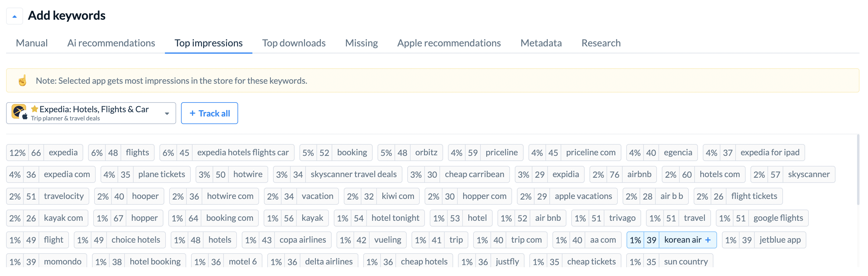Select the hotel tonight keyword chip

tap(379, 218)
